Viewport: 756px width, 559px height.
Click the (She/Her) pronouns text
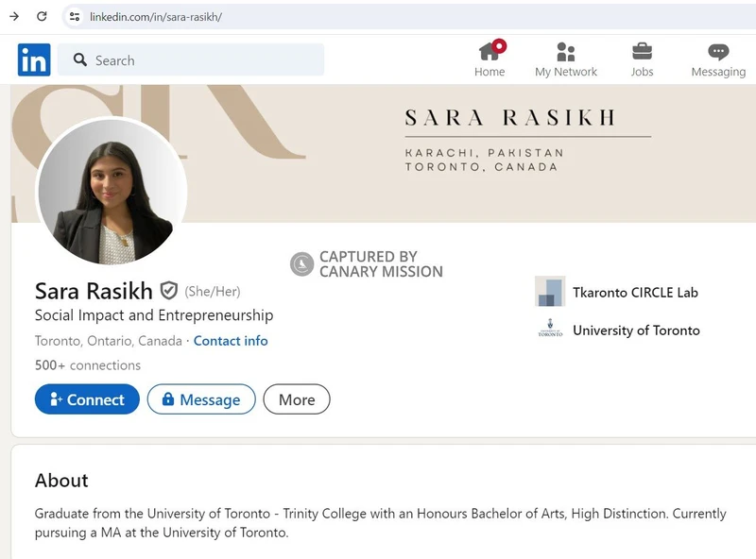(212, 291)
